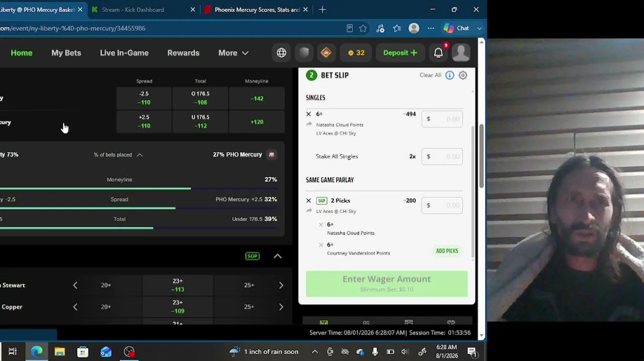Open notifications bell with 9 badge
644x361 pixels.
pos(439,52)
